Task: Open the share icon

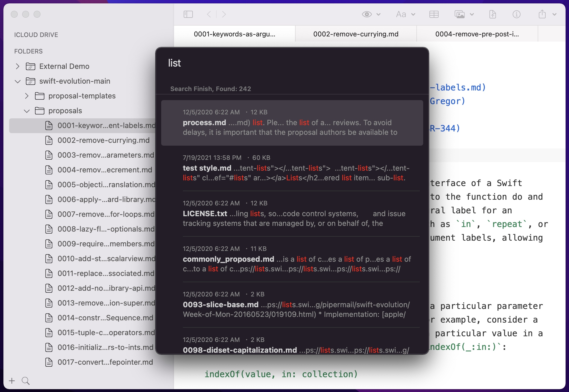Action: pos(542,14)
